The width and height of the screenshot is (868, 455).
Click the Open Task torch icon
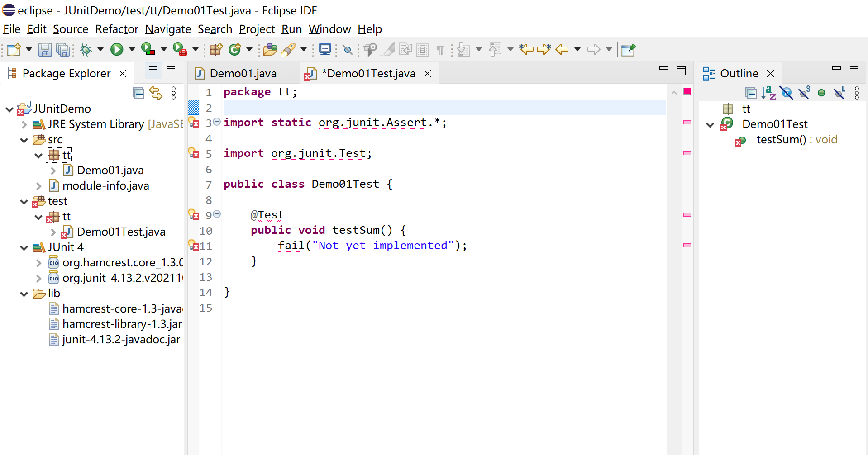coord(288,49)
